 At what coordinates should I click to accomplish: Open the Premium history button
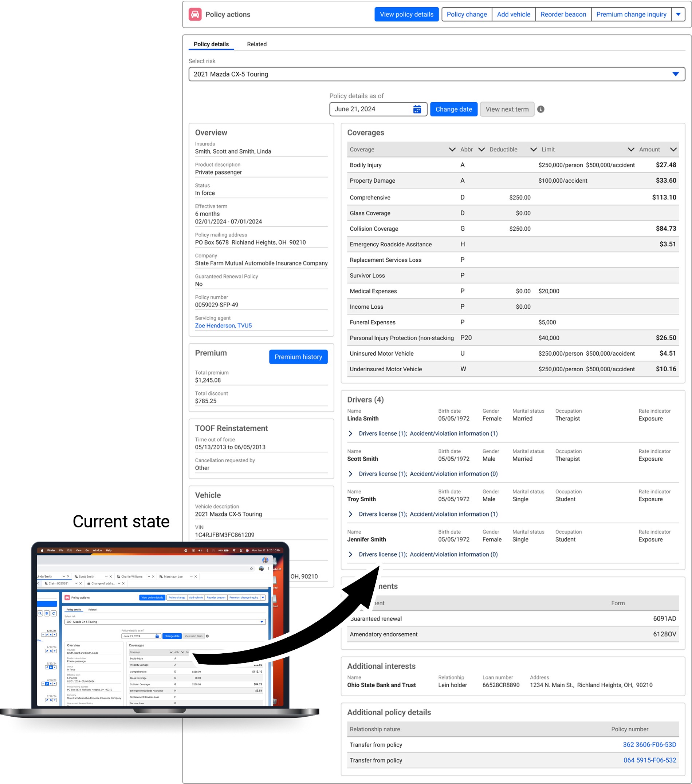[x=298, y=357]
